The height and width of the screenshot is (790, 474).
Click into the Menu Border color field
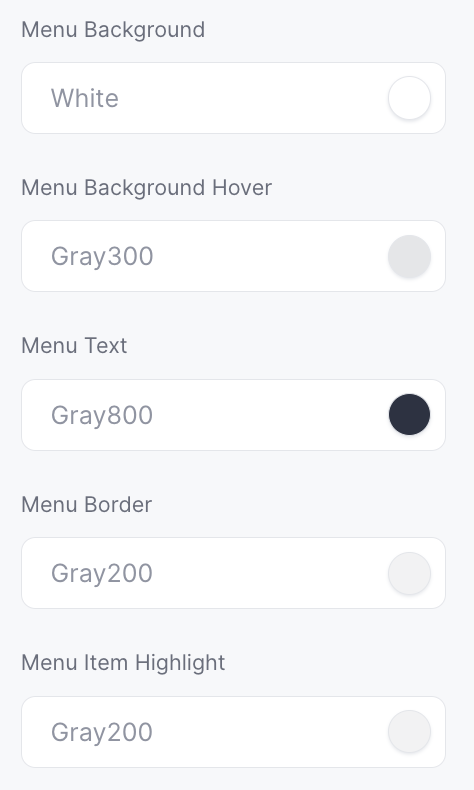click(x=233, y=573)
